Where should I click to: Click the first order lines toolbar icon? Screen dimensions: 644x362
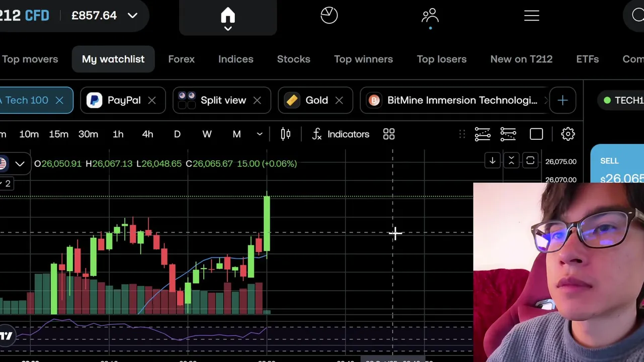coord(482,134)
